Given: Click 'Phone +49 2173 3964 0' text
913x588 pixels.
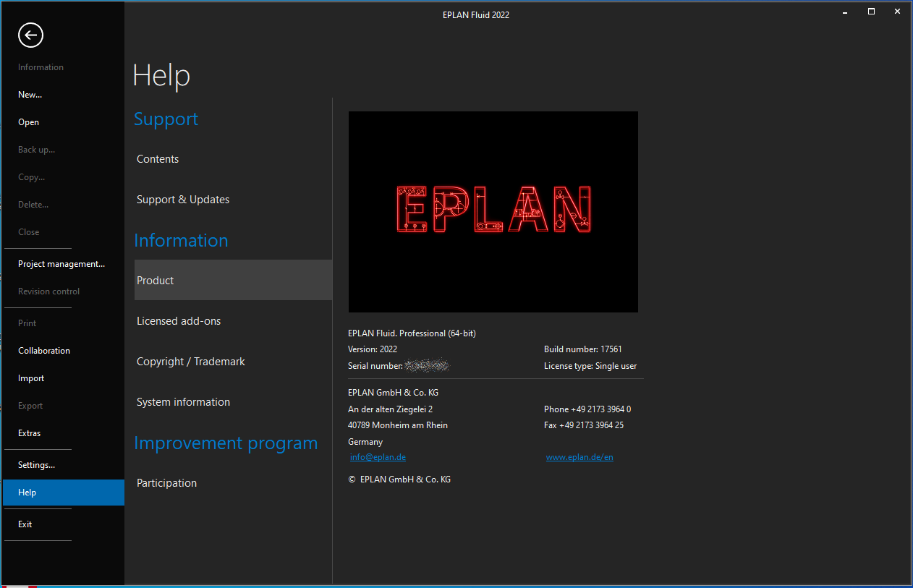Looking at the screenshot, I should [587, 409].
